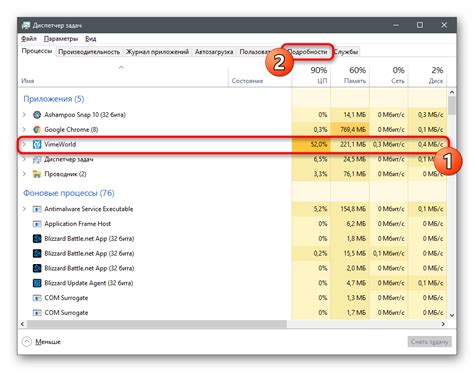474x372 pixels.
Task: Sort by the ЦП column header
Action: [x=311, y=75]
